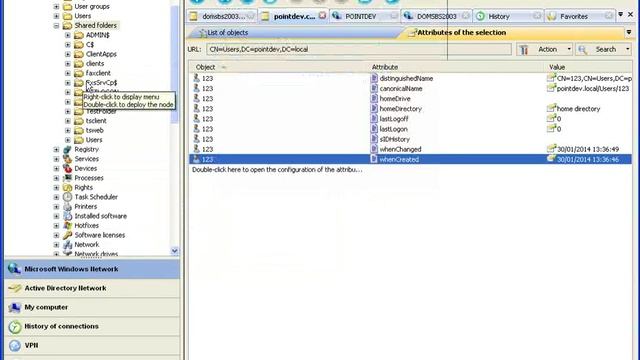Screen dimensions: 640x360
Task: Open the Active Directory Network pane
Action: 92,288
